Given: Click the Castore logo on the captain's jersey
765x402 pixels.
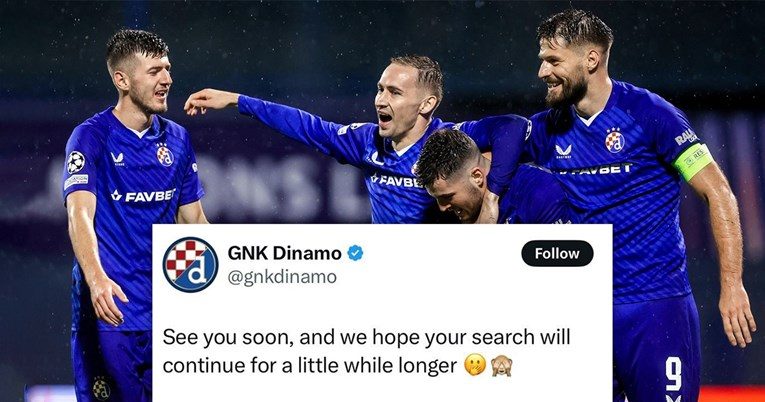Looking at the screenshot, I should coord(564,151).
